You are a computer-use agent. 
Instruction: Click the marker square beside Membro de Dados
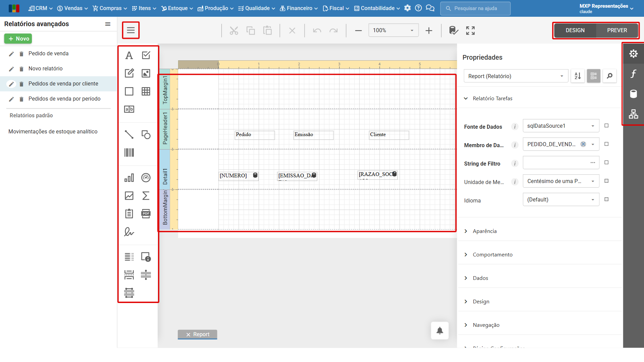coord(606,144)
